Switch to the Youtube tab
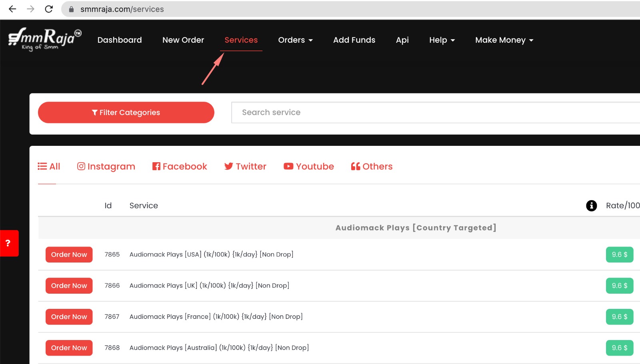This screenshot has width=640, height=364. tap(309, 166)
